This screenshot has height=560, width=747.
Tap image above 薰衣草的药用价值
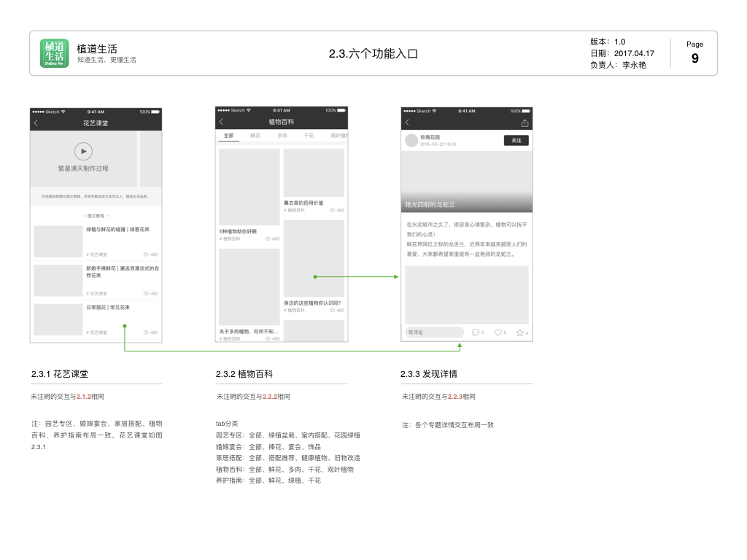click(x=314, y=172)
